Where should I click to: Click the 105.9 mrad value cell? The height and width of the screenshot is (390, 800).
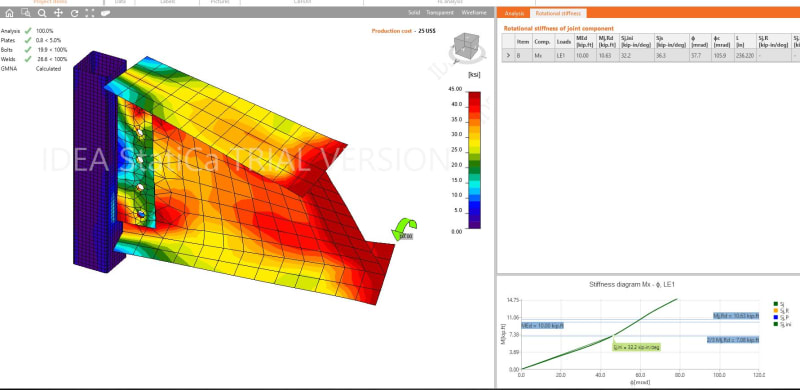pyautogui.click(x=722, y=55)
